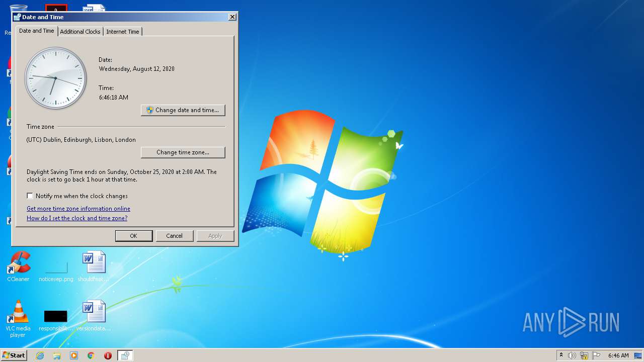This screenshot has width=644, height=362.
Task: Launch Internet Explorer from the taskbar
Action: point(40,355)
